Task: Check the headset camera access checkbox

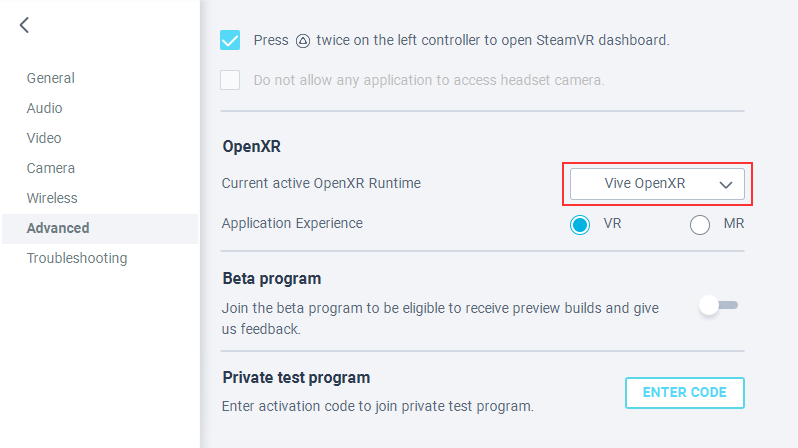Action: [x=231, y=79]
